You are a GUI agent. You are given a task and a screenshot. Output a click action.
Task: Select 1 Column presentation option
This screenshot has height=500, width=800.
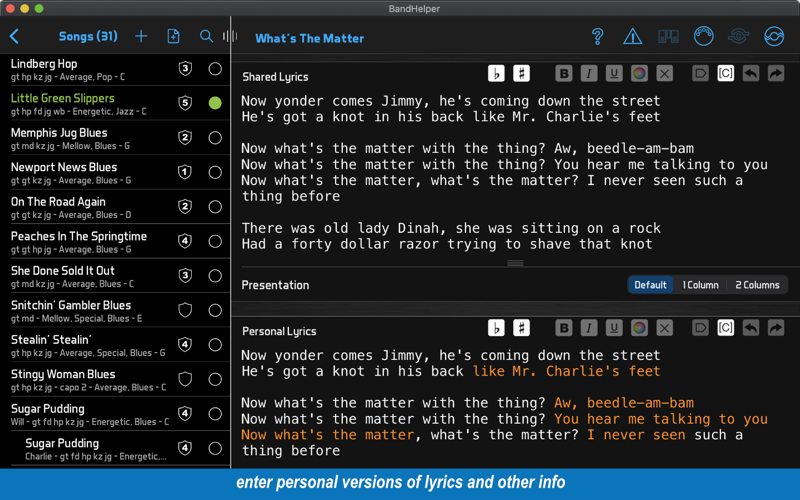coord(701,285)
